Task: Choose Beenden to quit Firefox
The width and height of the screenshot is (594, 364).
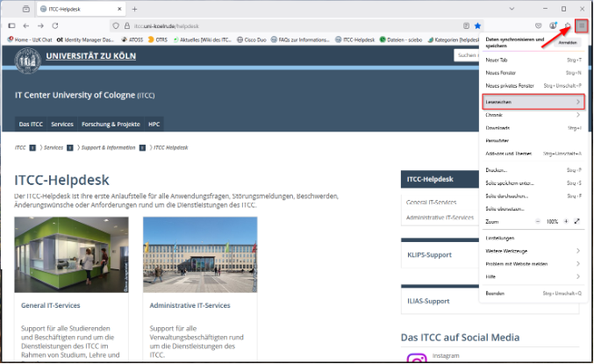Action: pos(533,293)
